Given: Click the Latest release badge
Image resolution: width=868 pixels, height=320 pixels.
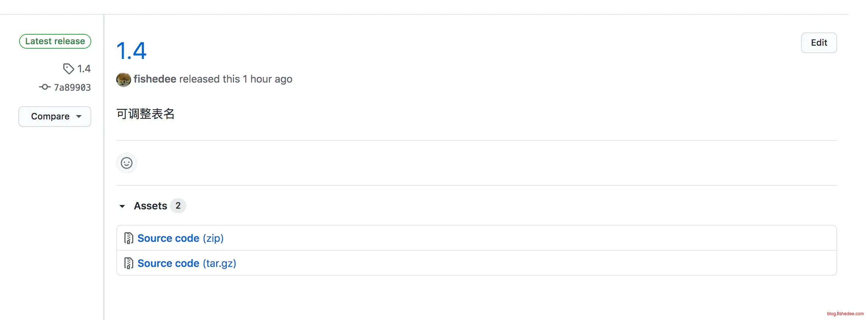Looking at the screenshot, I should point(55,41).
